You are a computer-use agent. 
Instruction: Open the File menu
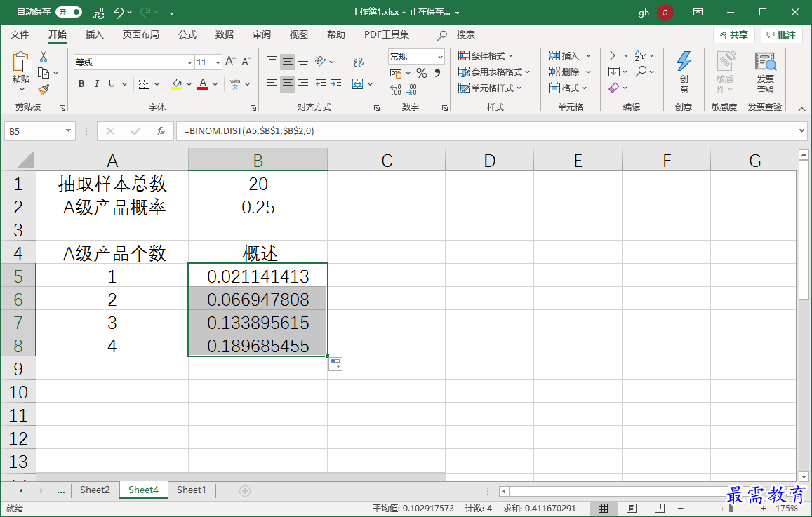click(20, 34)
